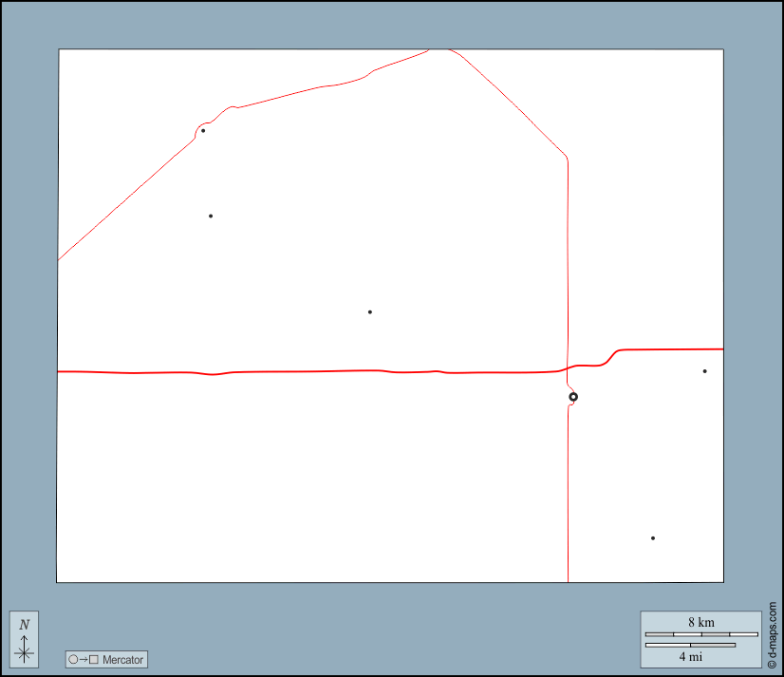Click the town dot in the map center
Screen dimensions: 784x677
pyautogui.click(x=370, y=312)
